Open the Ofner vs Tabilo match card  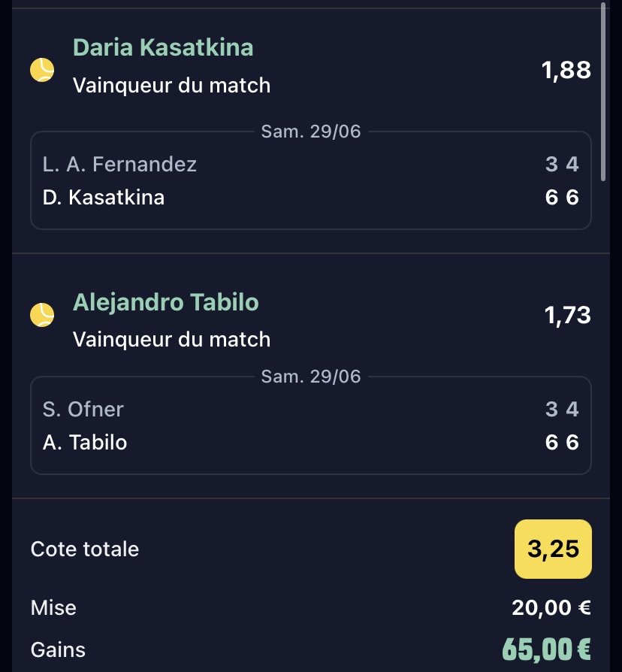311,425
